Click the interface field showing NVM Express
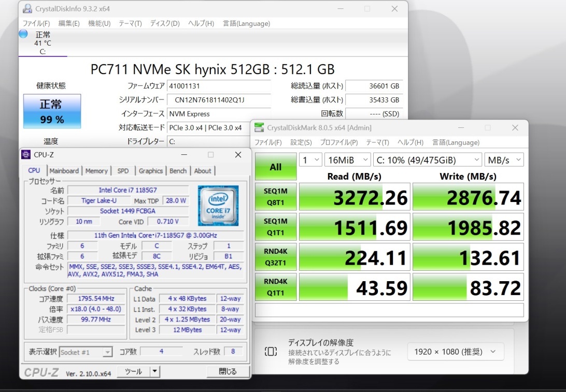 pyautogui.click(x=219, y=114)
